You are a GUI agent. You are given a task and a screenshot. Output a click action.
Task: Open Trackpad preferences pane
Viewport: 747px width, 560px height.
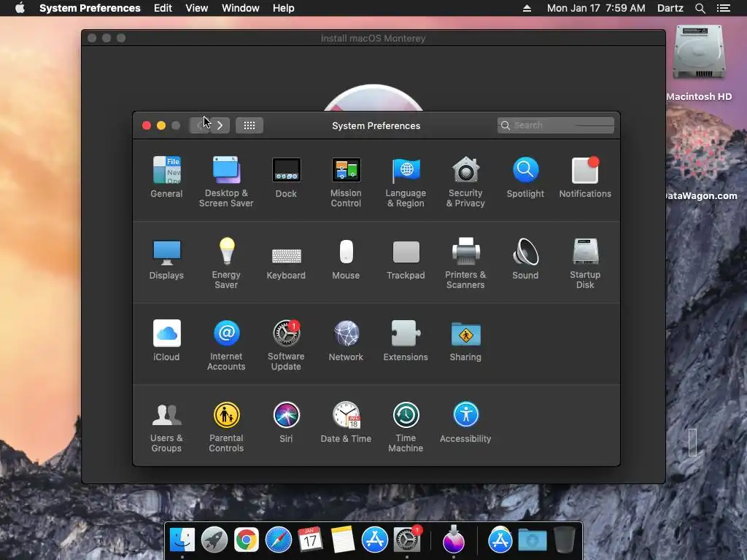pyautogui.click(x=406, y=259)
